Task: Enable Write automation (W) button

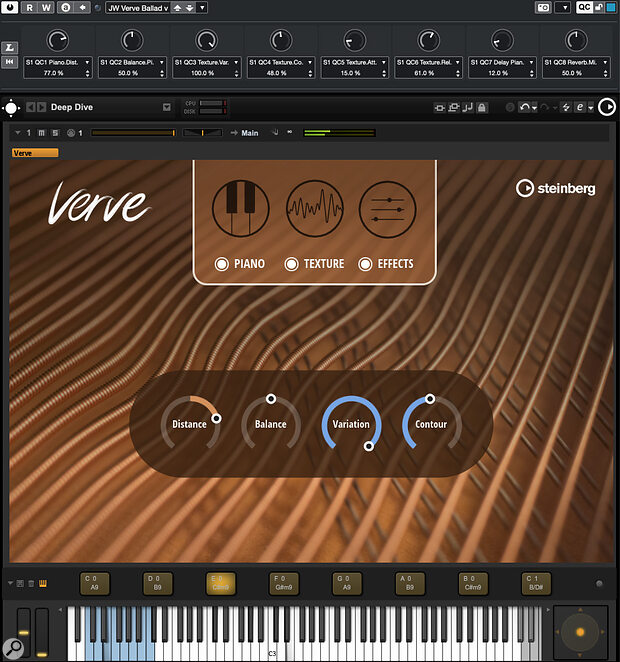Action: click(46, 8)
